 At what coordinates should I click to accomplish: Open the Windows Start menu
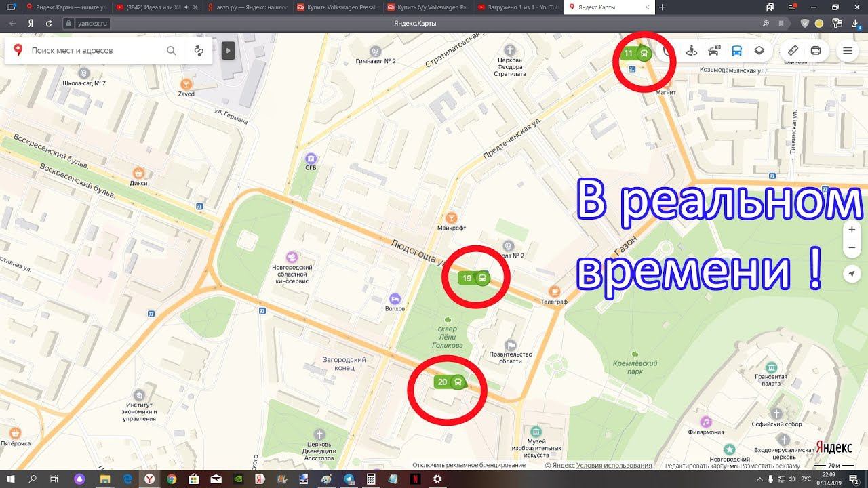[12, 479]
